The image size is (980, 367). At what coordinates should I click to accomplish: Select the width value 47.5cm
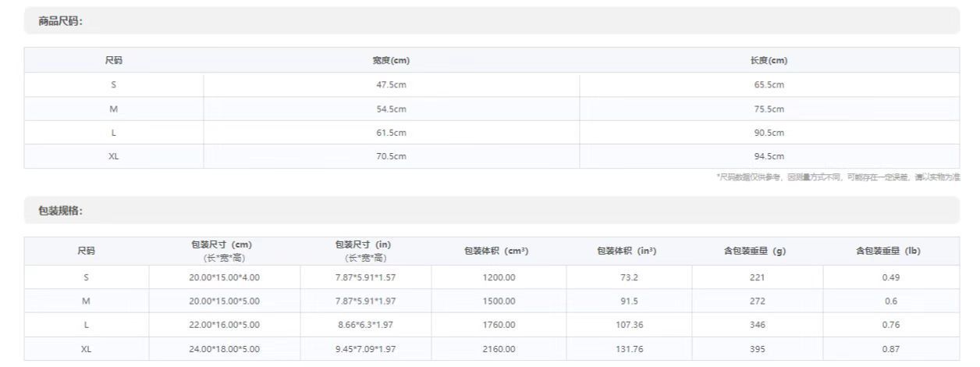[391, 84]
